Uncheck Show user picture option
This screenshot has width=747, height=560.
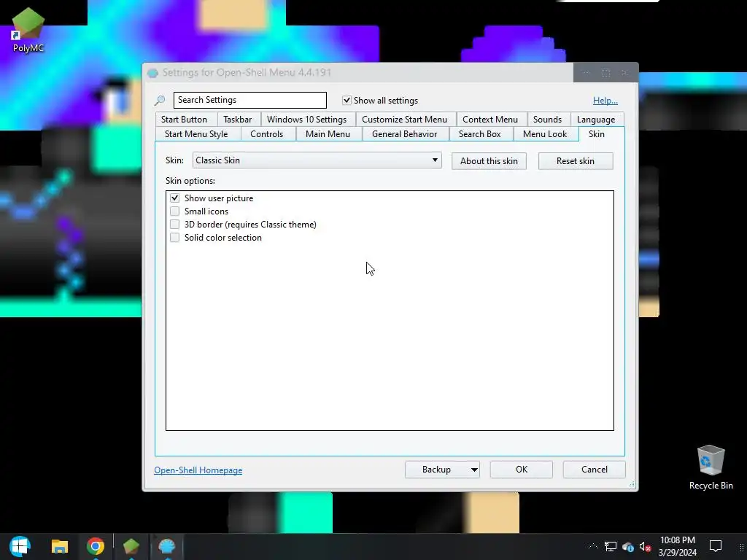(x=175, y=198)
